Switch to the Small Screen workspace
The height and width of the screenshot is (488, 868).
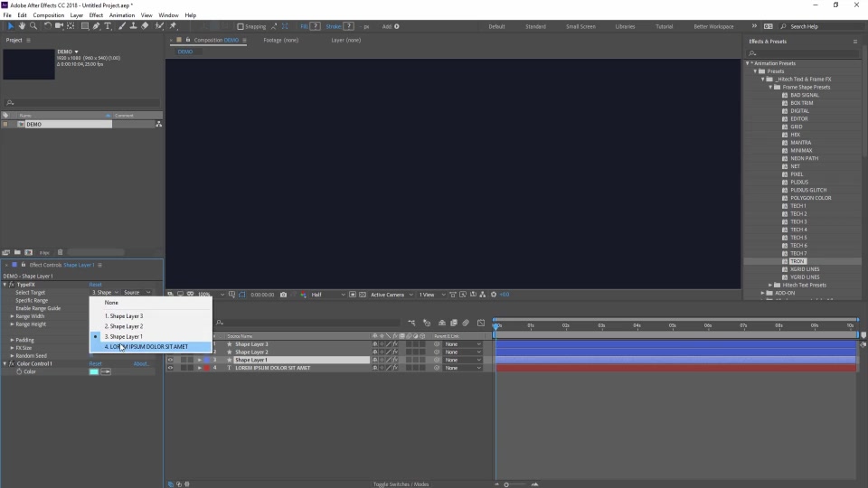click(580, 26)
